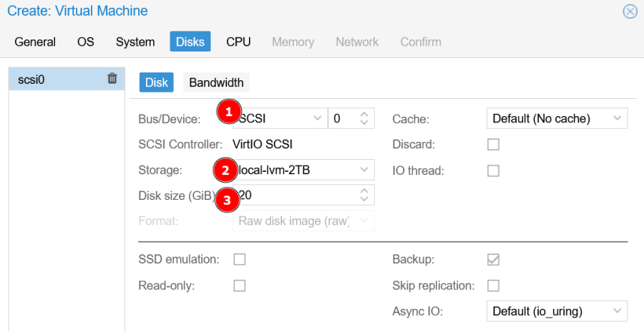Click the red step 2 marker
Viewport: 644px width, 331px height.
pyautogui.click(x=225, y=171)
